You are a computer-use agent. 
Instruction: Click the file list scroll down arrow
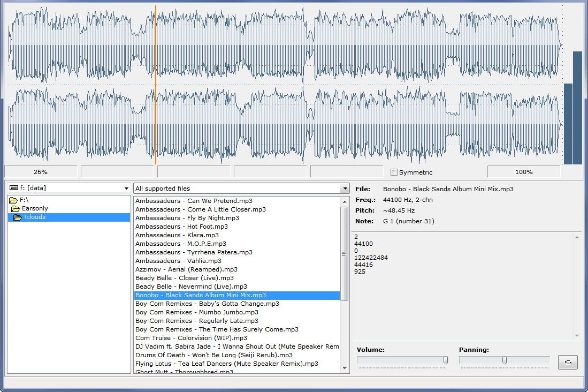[344, 368]
